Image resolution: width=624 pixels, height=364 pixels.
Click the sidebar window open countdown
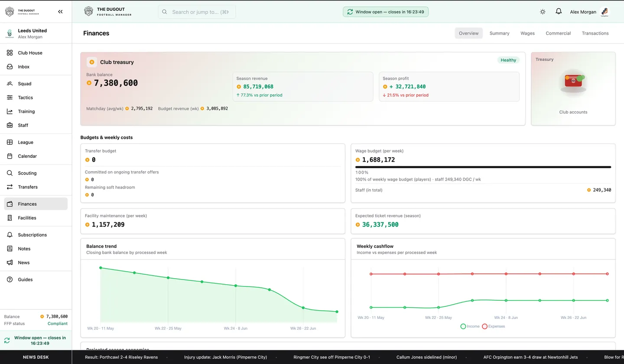point(36,341)
